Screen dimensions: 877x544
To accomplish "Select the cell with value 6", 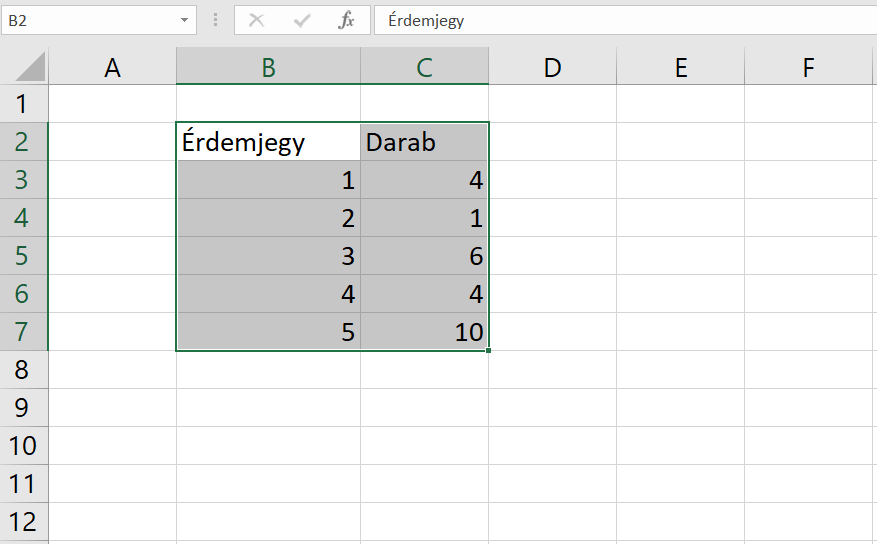I will click(x=424, y=256).
